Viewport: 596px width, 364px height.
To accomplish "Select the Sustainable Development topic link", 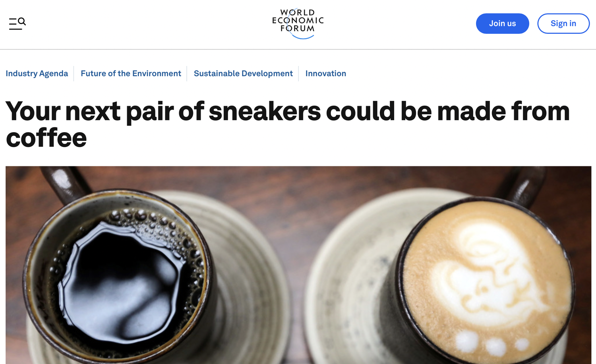I will click(243, 73).
